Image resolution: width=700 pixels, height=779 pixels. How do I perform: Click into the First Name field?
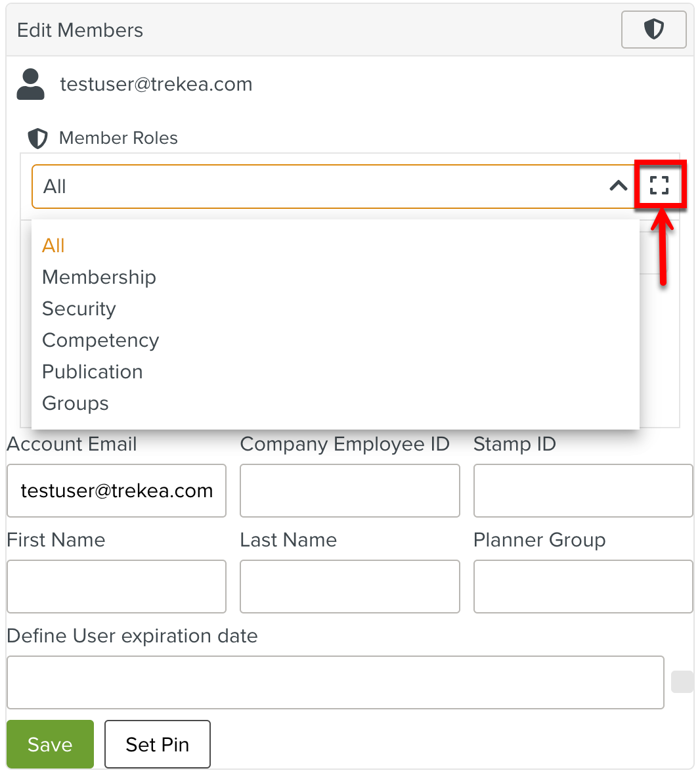116,587
